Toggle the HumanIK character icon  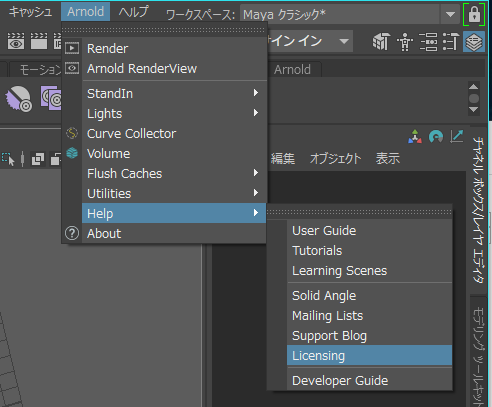[405, 42]
